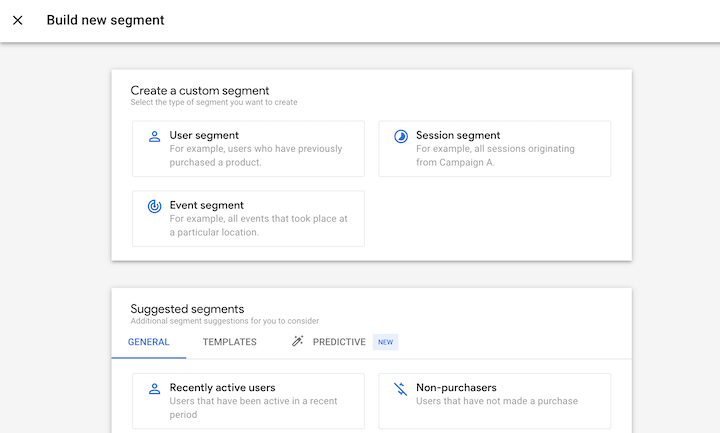This screenshot has height=433, width=720.
Task: Click the Session segment half-circle icon
Action: click(x=401, y=136)
